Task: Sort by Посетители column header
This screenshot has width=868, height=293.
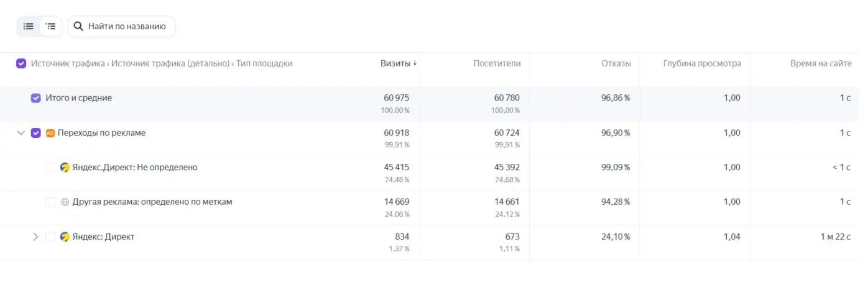Action: point(497,63)
